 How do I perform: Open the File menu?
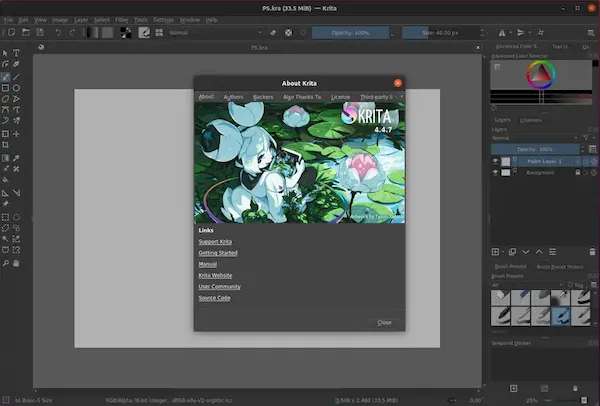(x=8, y=20)
